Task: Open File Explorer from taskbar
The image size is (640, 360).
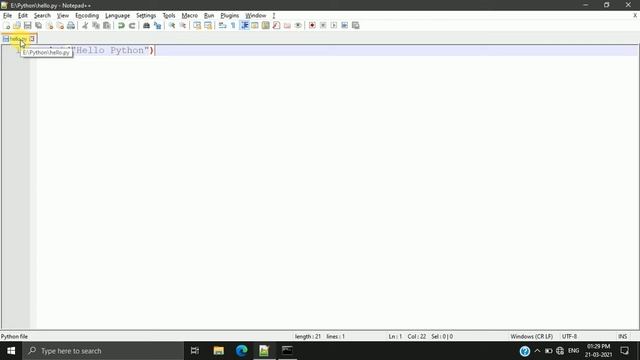Action: [x=218, y=351]
